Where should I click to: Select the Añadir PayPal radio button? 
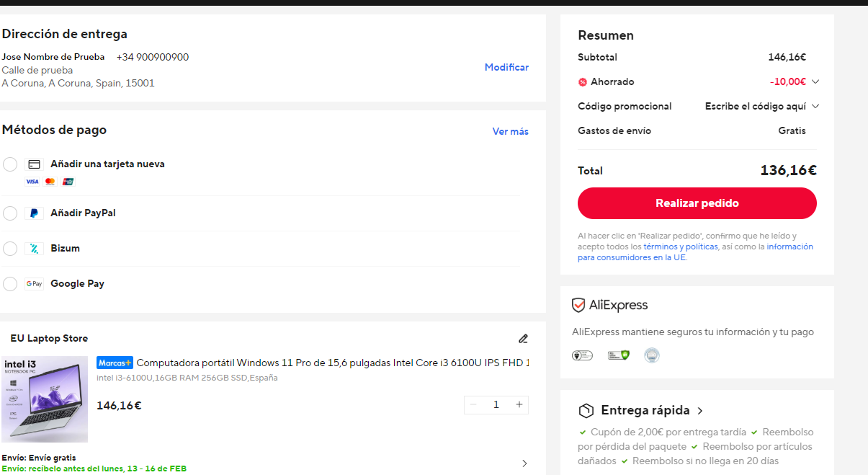pyautogui.click(x=10, y=213)
